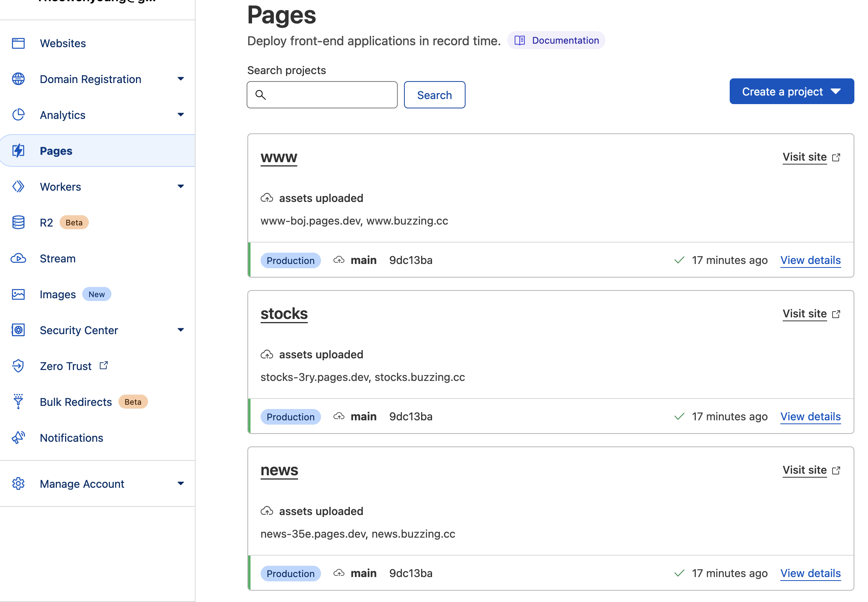Click success checkmark in stocks production row
This screenshot has height=602, width=868.
[x=679, y=416]
